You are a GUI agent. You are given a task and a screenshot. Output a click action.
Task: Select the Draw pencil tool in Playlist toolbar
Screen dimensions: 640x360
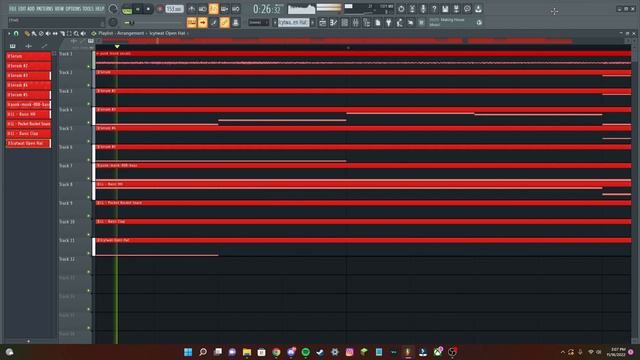[27, 33]
